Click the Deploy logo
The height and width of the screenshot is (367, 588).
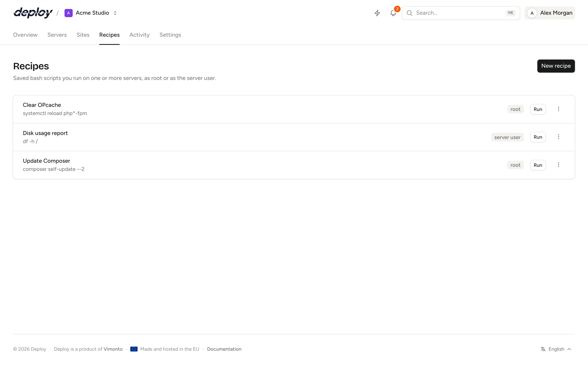[x=33, y=13]
